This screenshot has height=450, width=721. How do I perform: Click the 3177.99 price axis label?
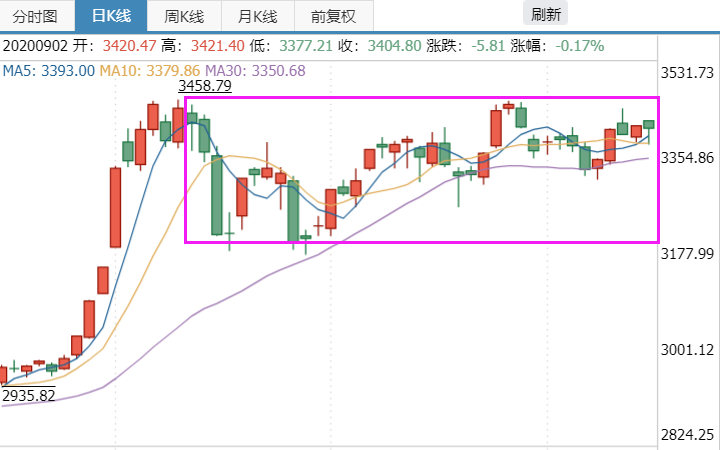pos(687,254)
